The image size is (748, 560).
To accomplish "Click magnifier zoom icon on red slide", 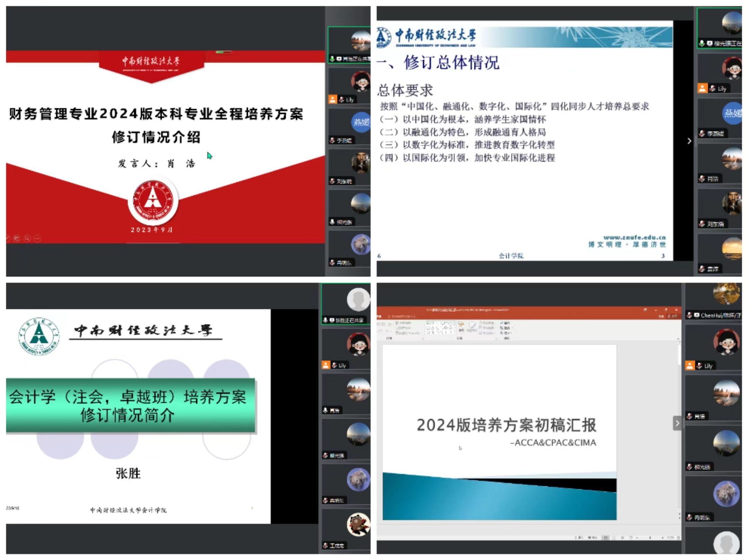I will coord(27,238).
